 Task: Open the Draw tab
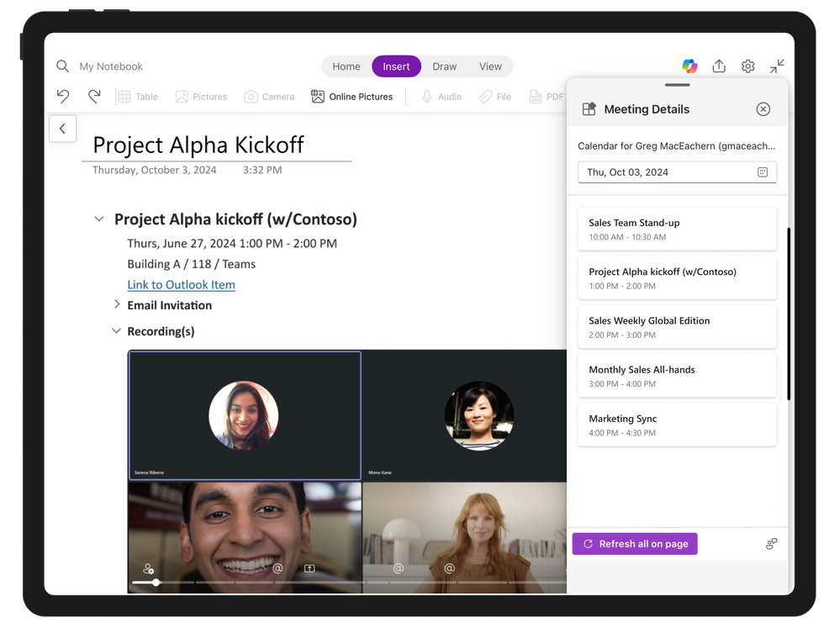point(444,66)
